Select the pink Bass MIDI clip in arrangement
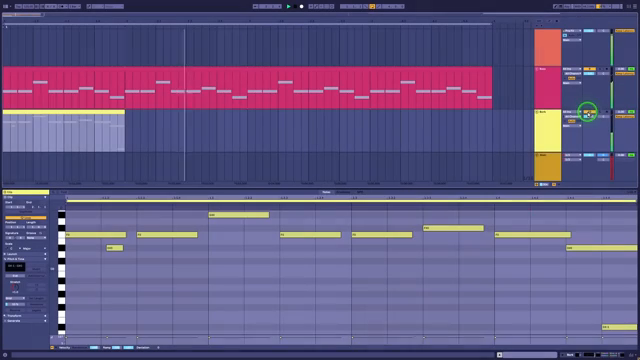 (x=247, y=88)
